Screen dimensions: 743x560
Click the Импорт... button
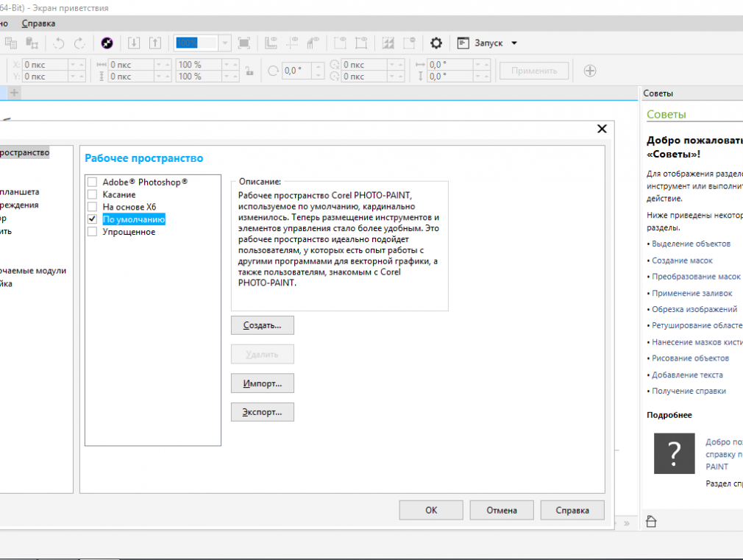[x=263, y=383]
